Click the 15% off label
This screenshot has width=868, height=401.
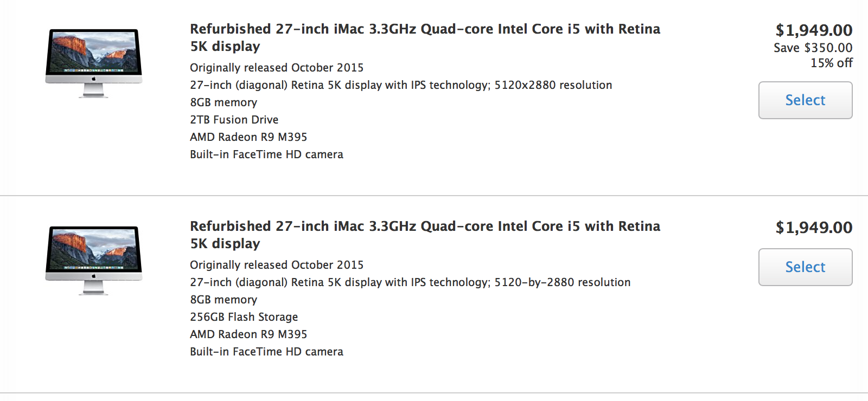coord(831,63)
